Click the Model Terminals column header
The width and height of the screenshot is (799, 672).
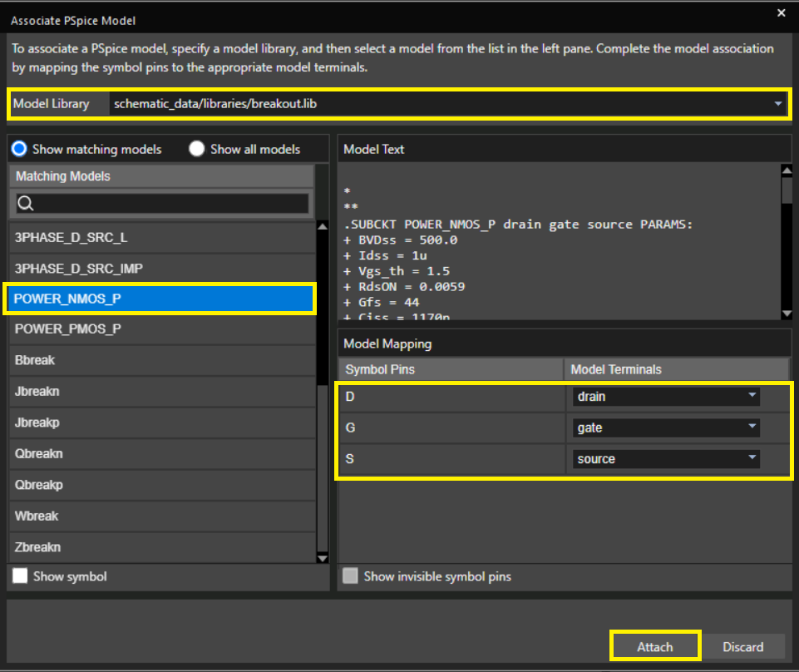[x=676, y=369]
